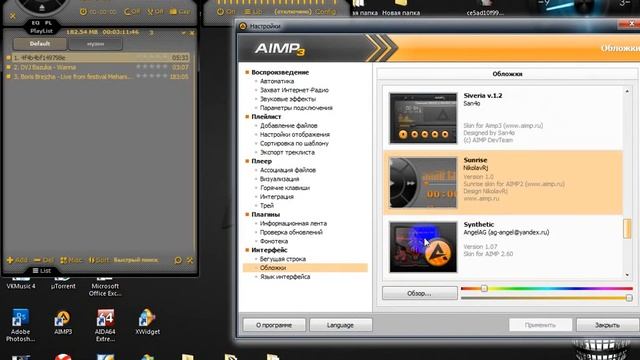The image size is (640, 360).
Task: Click the Обзор... browse button
Action: pos(420,293)
